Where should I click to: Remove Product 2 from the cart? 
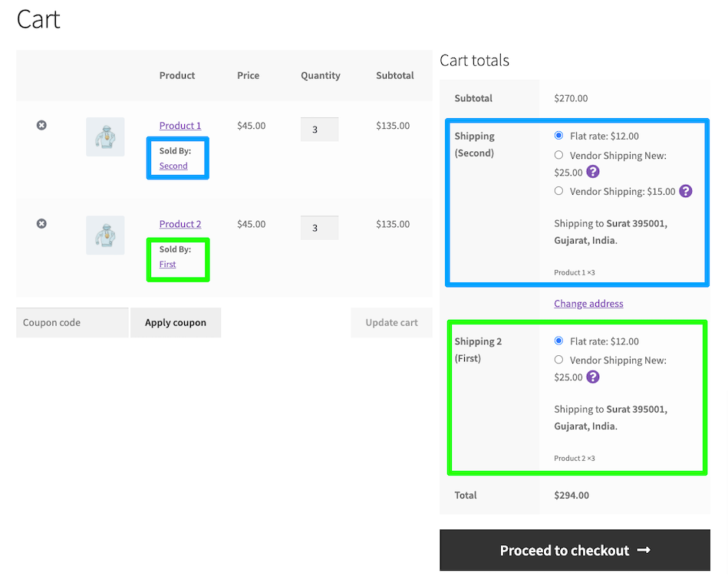pos(41,223)
